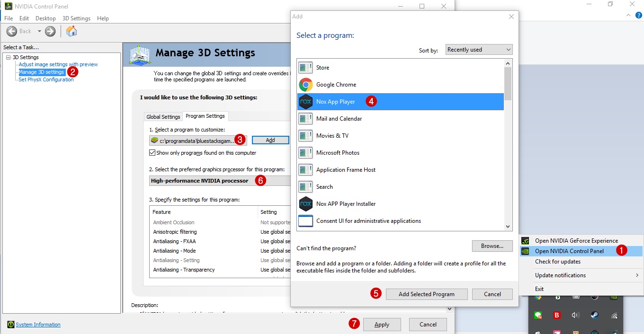
Task: Select the Consent UI for administrative applications icon
Action: (x=306, y=221)
